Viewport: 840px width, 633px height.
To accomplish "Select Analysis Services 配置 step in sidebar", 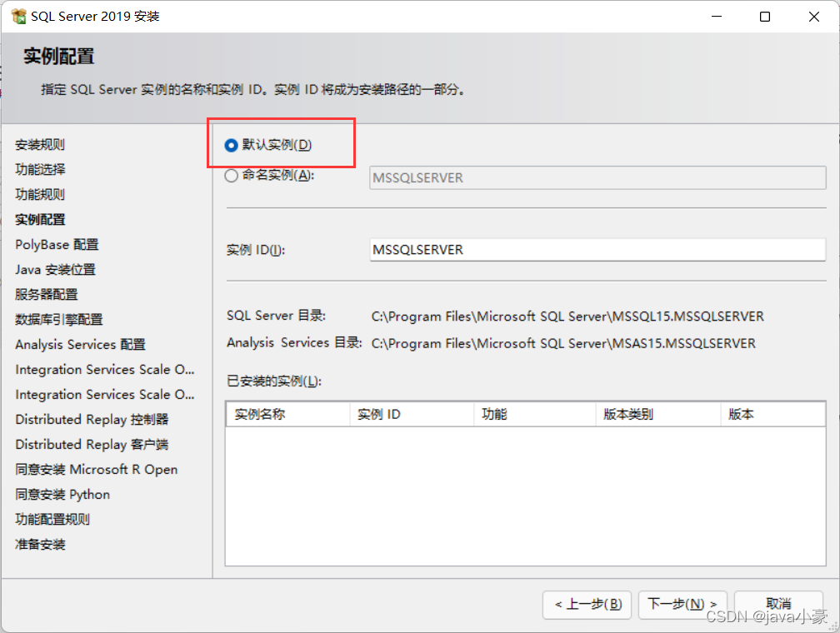I will pyautogui.click(x=80, y=344).
